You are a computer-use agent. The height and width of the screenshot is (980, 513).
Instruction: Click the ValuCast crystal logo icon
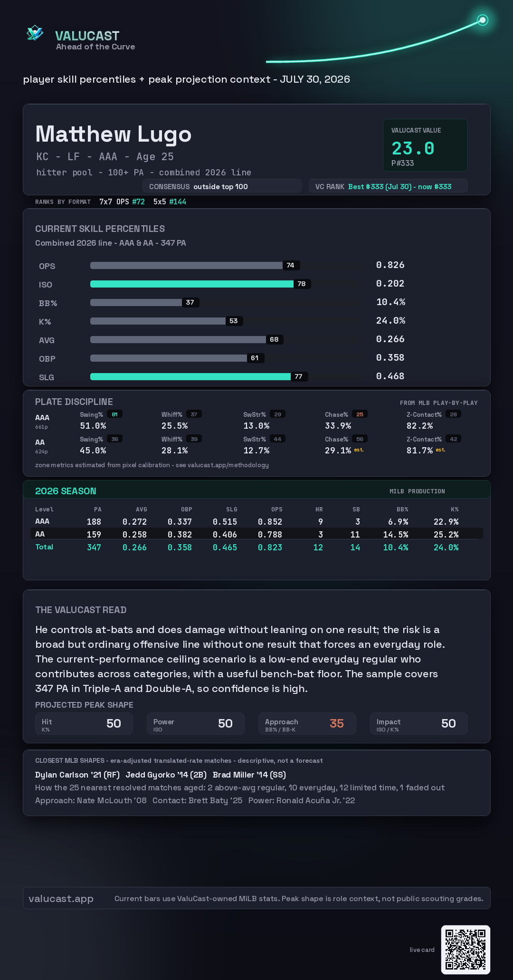coord(35,33)
